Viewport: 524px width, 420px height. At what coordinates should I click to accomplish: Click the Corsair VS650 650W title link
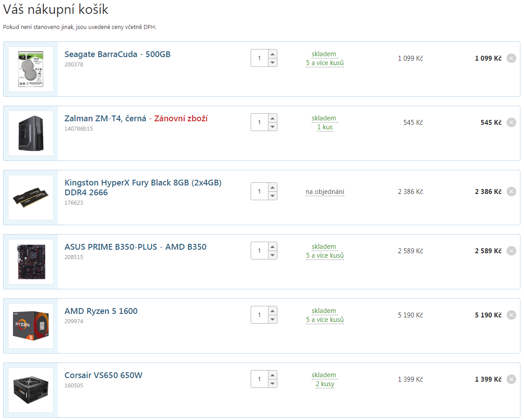103,375
